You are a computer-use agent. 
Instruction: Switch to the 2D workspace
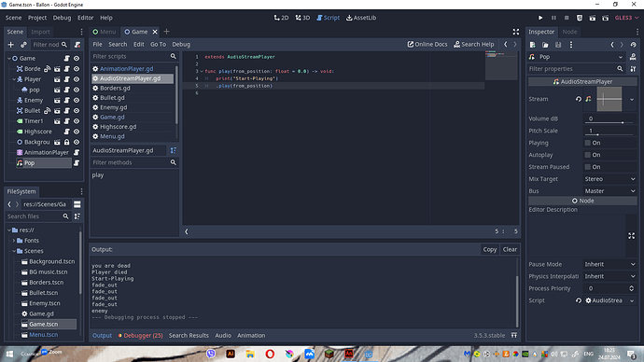(x=281, y=18)
